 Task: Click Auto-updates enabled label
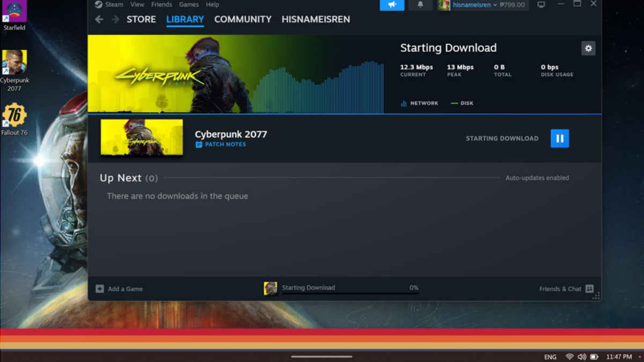(537, 178)
